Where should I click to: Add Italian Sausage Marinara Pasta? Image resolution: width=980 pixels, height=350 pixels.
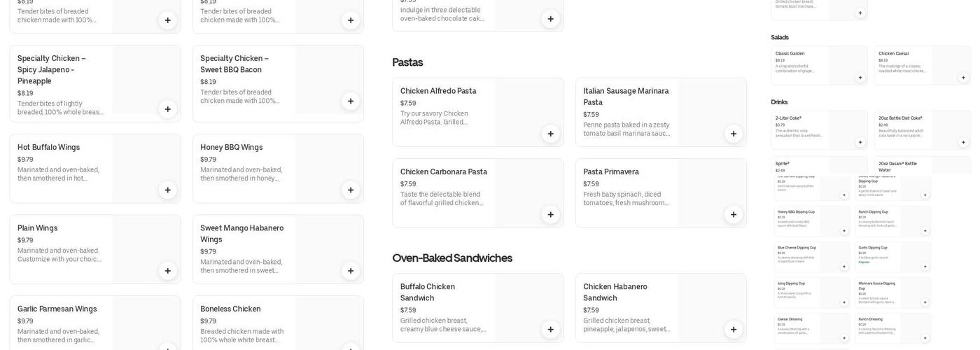[x=734, y=134]
